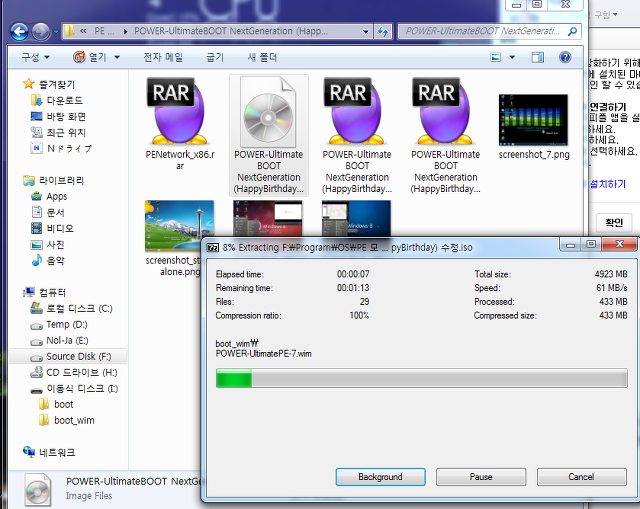Open Explorer help question mark icon
Image resolution: width=640 pixels, height=509 pixels.
tap(565, 57)
